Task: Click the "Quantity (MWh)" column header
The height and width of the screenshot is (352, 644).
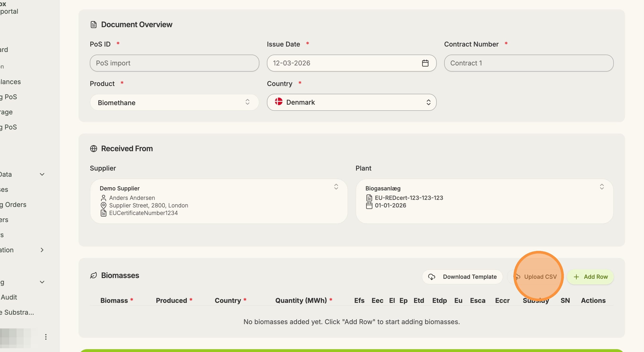Action: (x=301, y=300)
